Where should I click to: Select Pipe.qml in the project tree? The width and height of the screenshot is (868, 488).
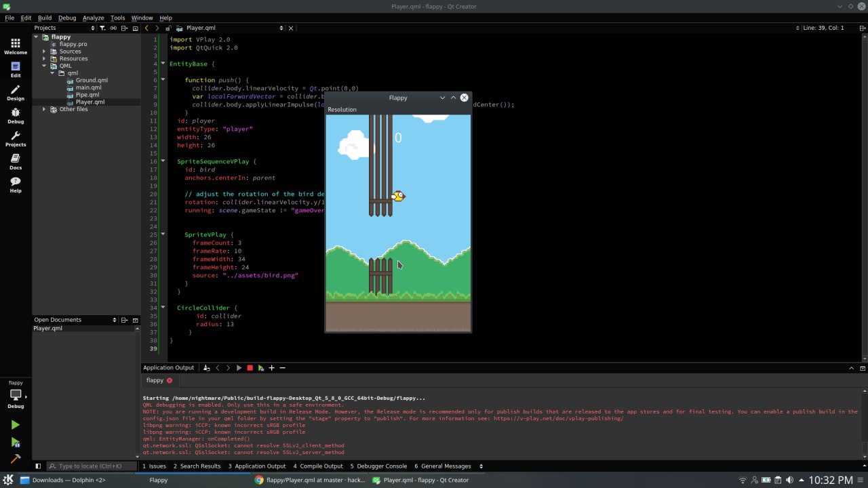[87, 95]
